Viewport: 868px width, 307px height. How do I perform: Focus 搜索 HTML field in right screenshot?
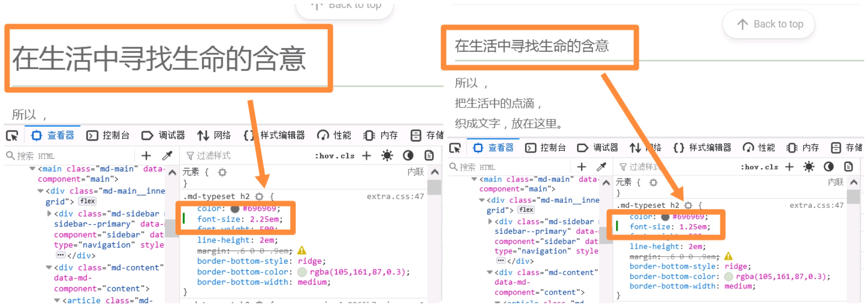[509, 167]
